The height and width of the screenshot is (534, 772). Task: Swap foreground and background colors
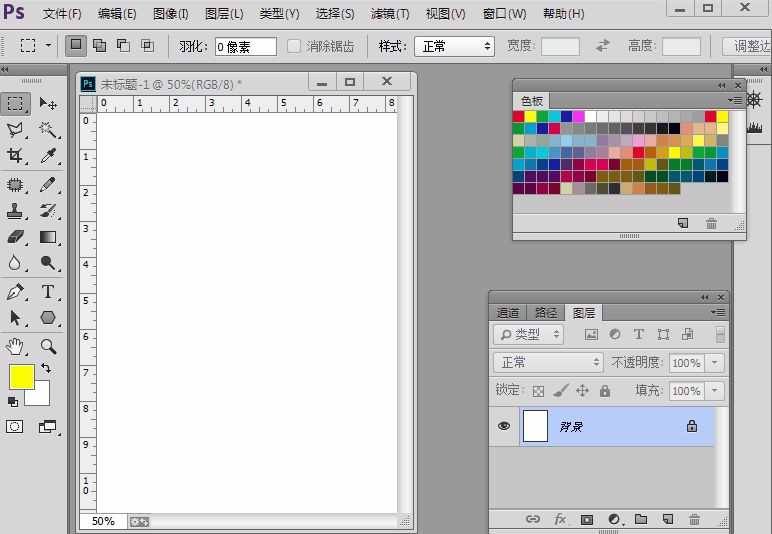coord(46,368)
